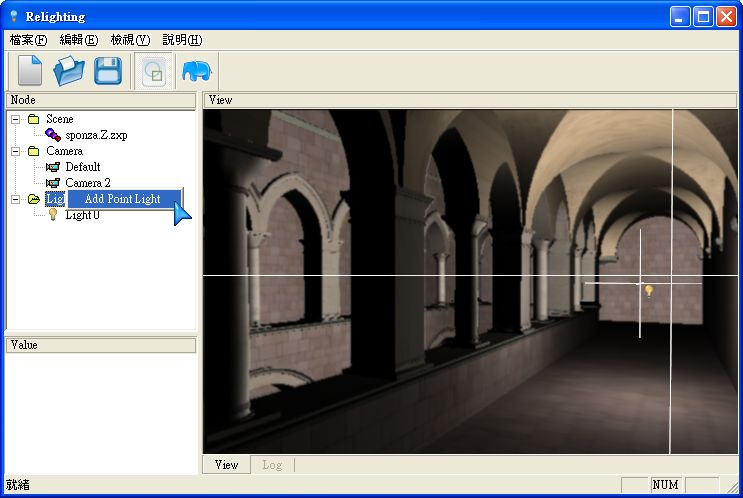Click the Open folder toolbar icon
743x498 pixels.
(x=69, y=71)
